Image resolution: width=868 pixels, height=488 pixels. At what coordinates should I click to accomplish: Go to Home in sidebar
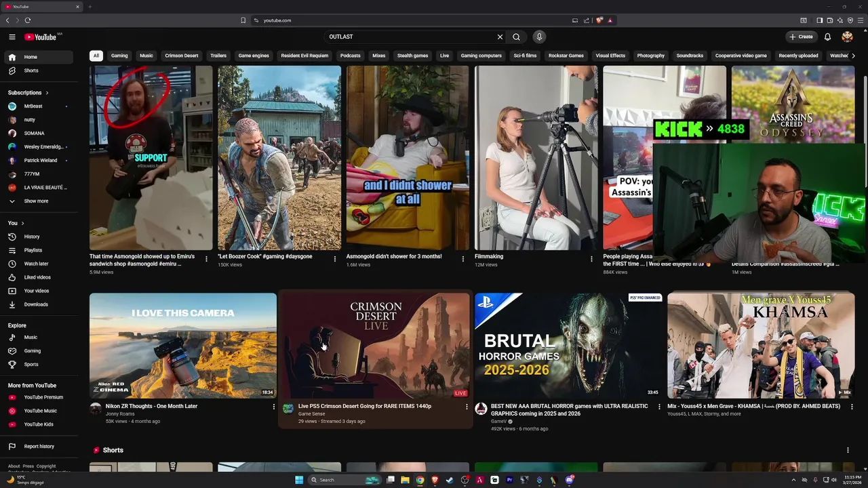[x=40, y=57]
